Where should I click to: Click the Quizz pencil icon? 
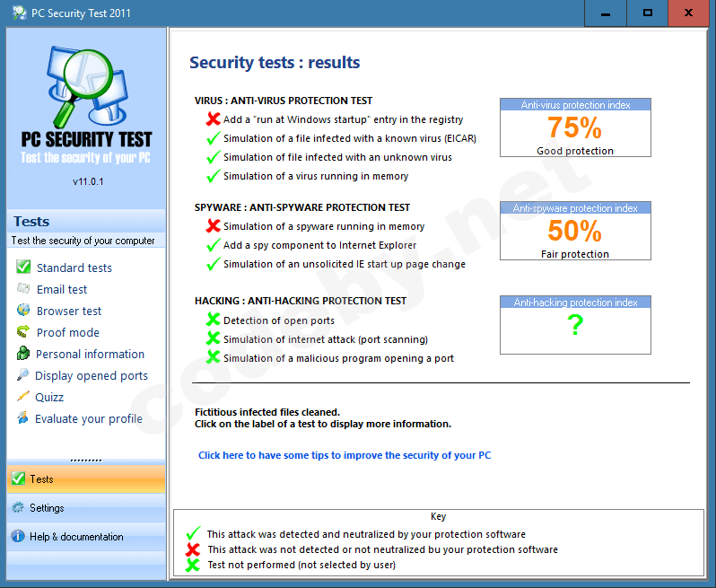click(x=22, y=396)
